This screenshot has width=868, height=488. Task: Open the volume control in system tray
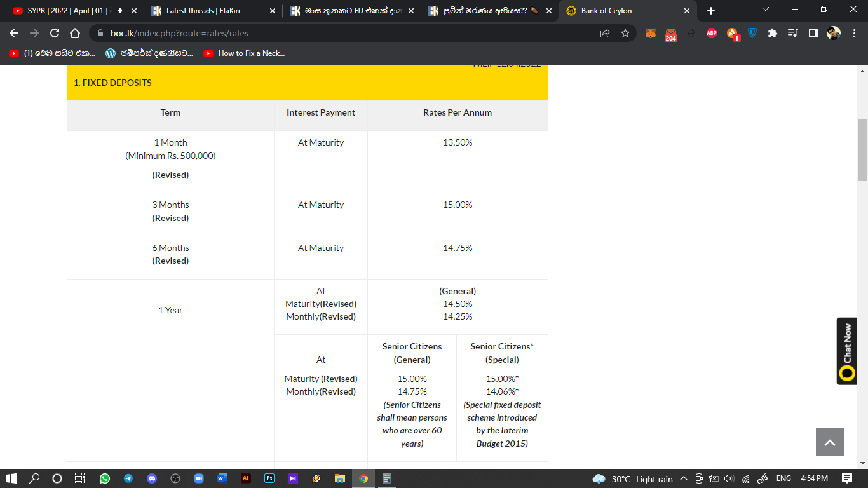tap(729, 478)
